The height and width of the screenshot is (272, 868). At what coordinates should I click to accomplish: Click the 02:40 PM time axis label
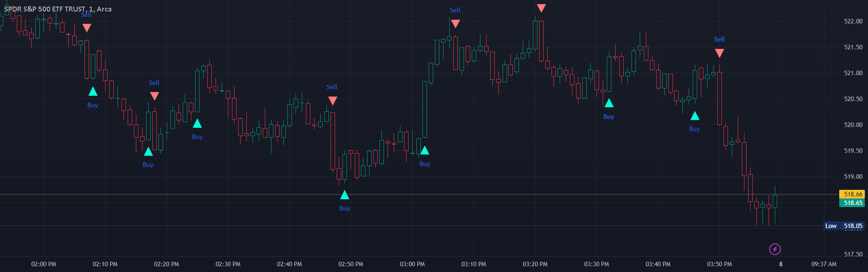pos(289,264)
